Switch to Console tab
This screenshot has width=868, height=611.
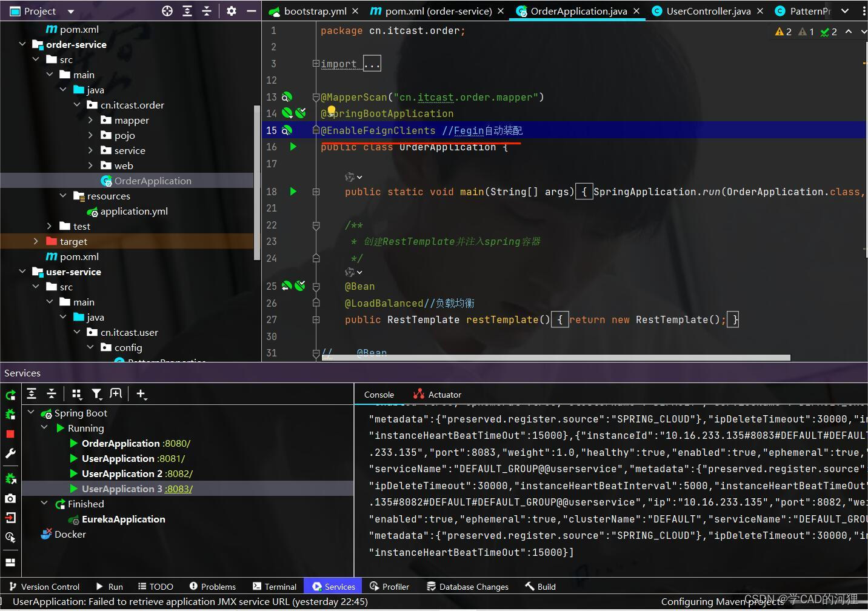(379, 395)
